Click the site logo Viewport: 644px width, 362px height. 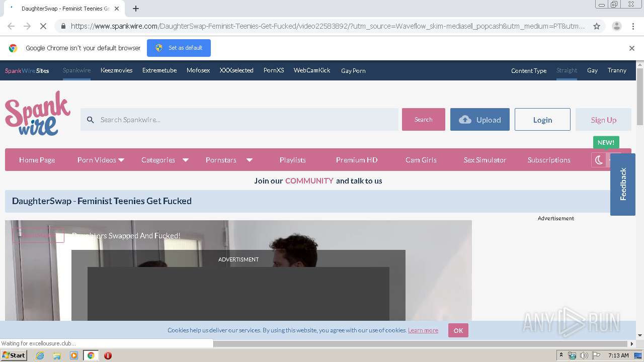pos(38,113)
